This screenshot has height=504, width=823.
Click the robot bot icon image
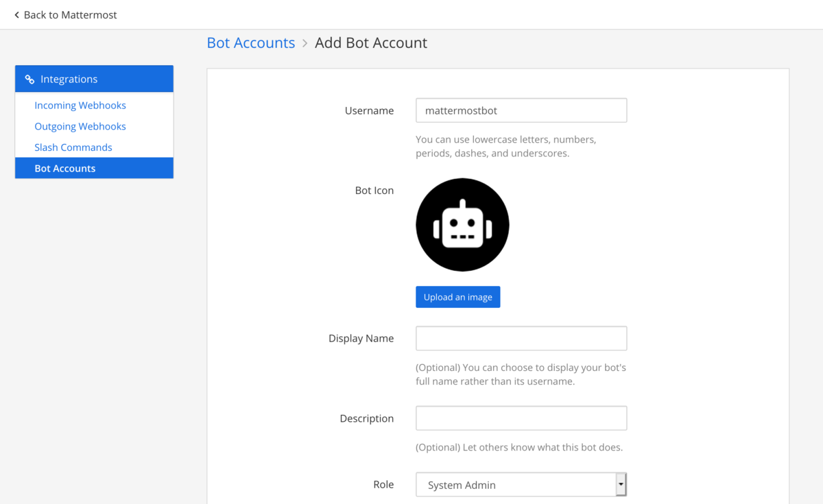[462, 225]
